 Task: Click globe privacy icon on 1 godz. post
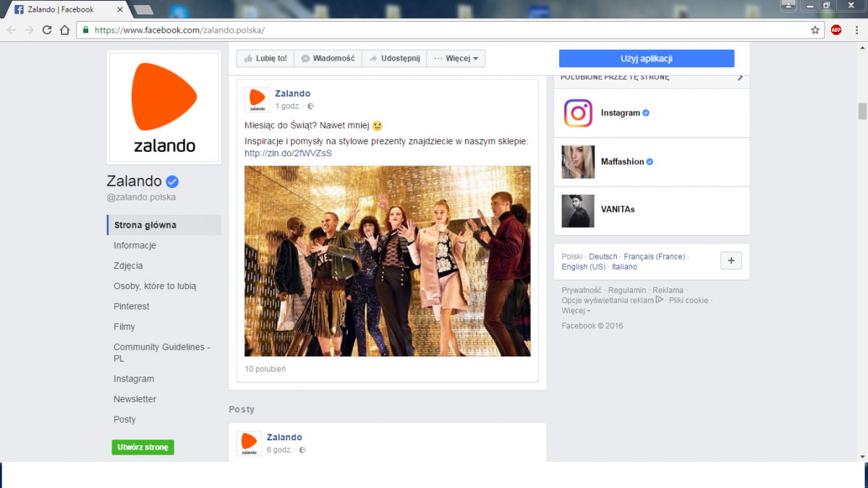tap(310, 106)
